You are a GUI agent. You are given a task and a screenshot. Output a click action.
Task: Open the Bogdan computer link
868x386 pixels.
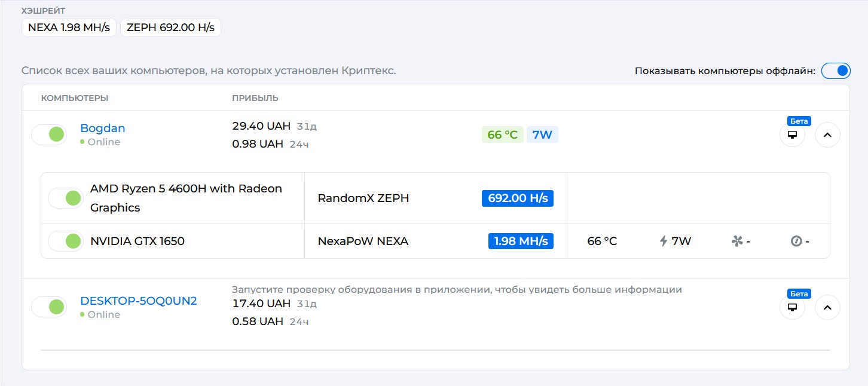pos(103,128)
